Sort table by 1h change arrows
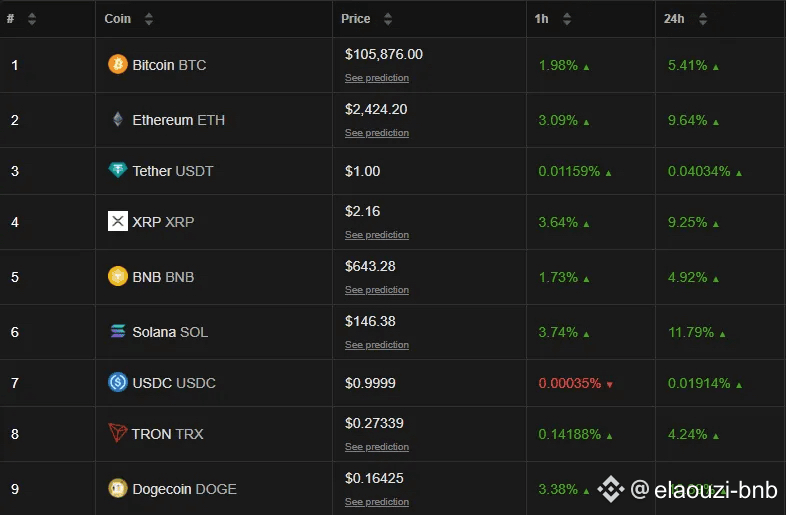This screenshot has width=786, height=515. (x=566, y=19)
